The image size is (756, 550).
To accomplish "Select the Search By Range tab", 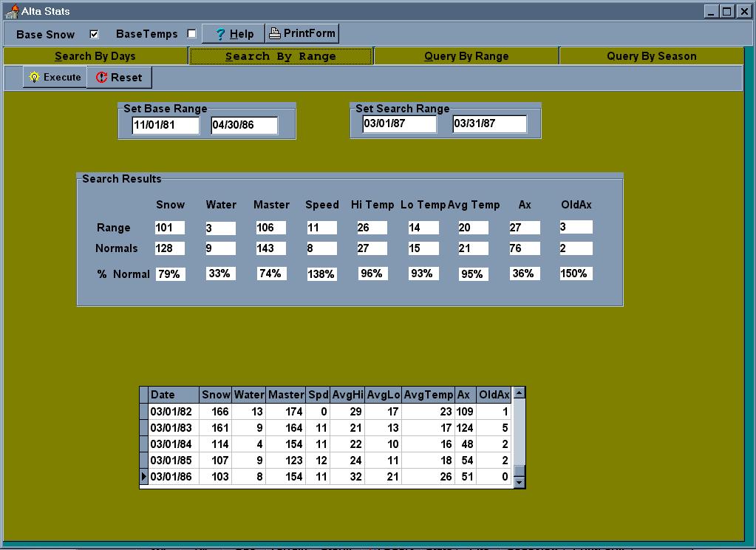I will (281, 56).
